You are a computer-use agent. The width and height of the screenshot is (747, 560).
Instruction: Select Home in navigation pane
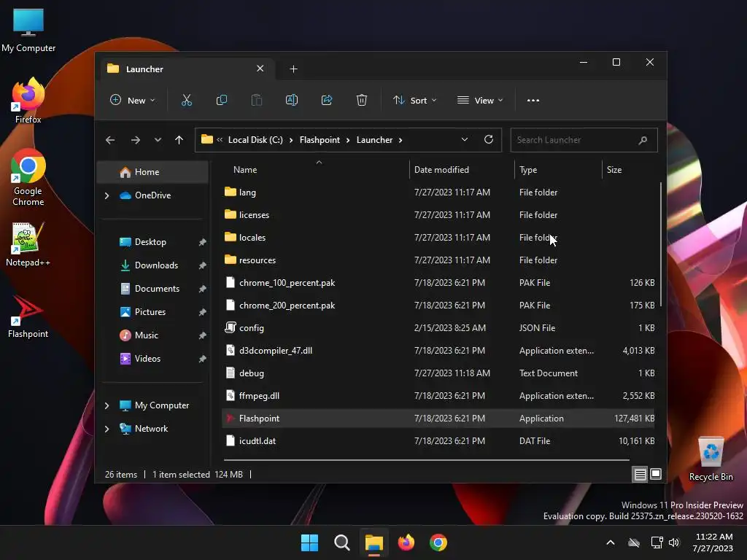click(x=152, y=172)
